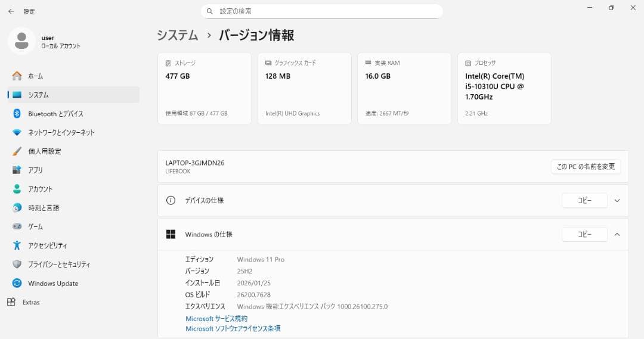
Task: Click the デバイスの仕様 info icon
Action: [x=171, y=200]
